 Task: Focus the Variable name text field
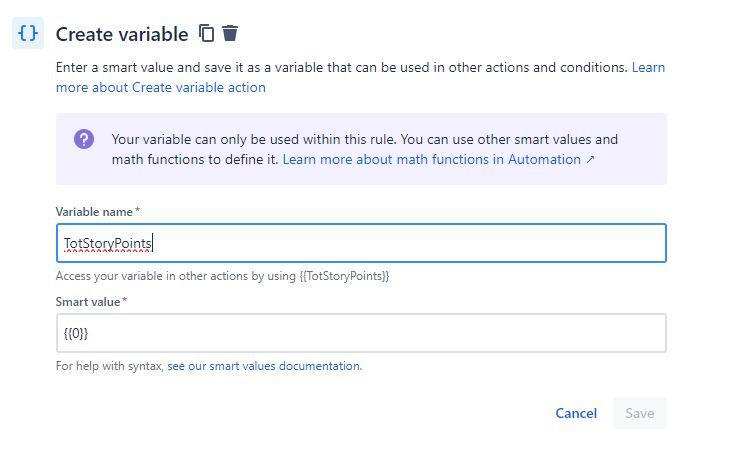(x=361, y=243)
